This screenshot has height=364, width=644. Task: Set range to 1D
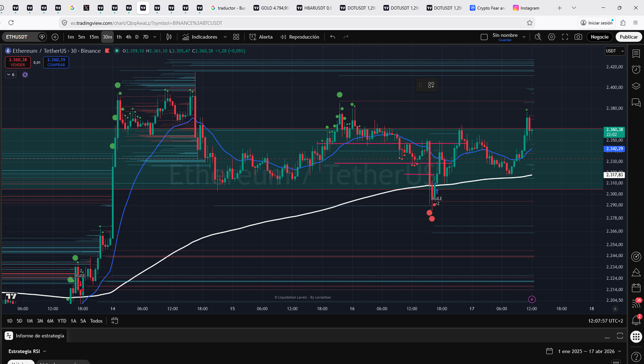(10, 321)
